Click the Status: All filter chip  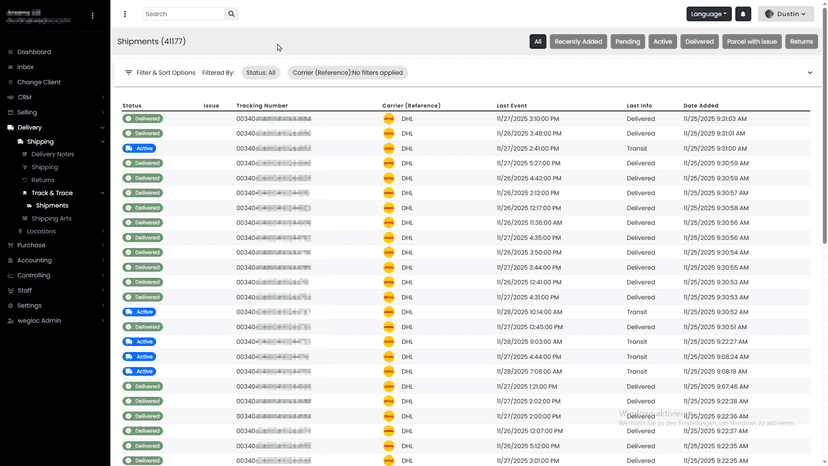pyautogui.click(x=261, y=72)
